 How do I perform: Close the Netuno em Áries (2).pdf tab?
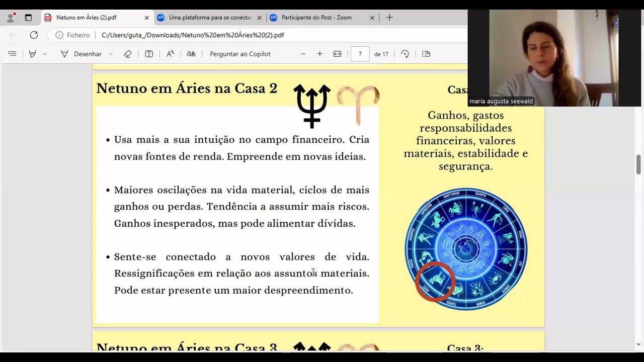coord(146,18)
